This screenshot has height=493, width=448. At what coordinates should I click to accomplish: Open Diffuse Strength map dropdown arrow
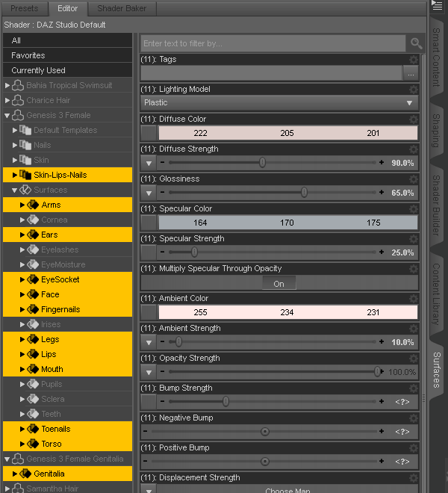(x=149, y=163)
